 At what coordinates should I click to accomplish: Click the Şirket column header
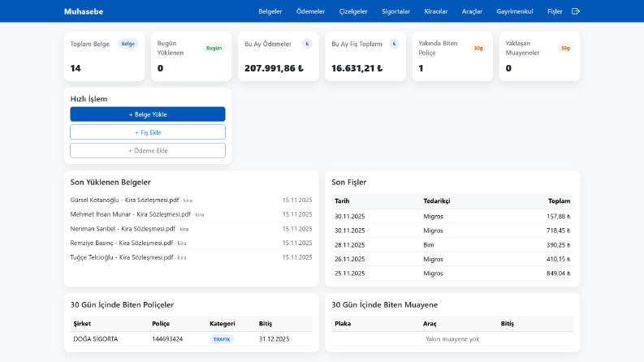[x=82, y=323]
